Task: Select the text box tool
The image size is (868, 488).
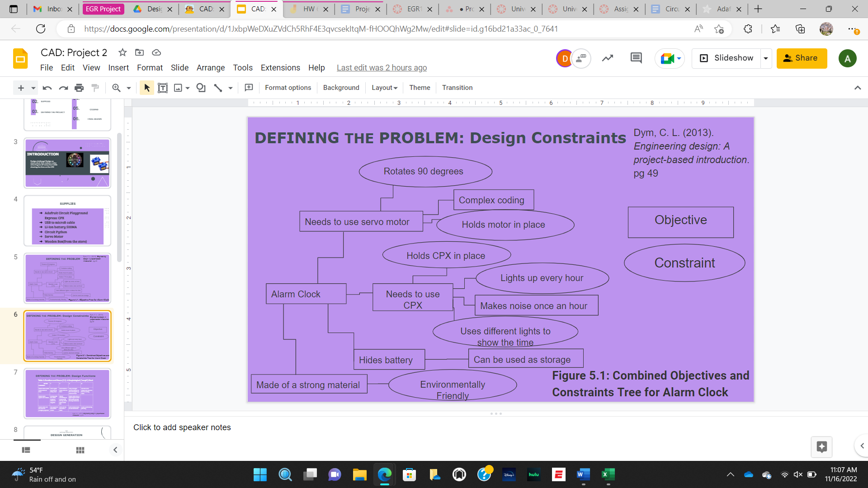Action: tap(163, 88)
